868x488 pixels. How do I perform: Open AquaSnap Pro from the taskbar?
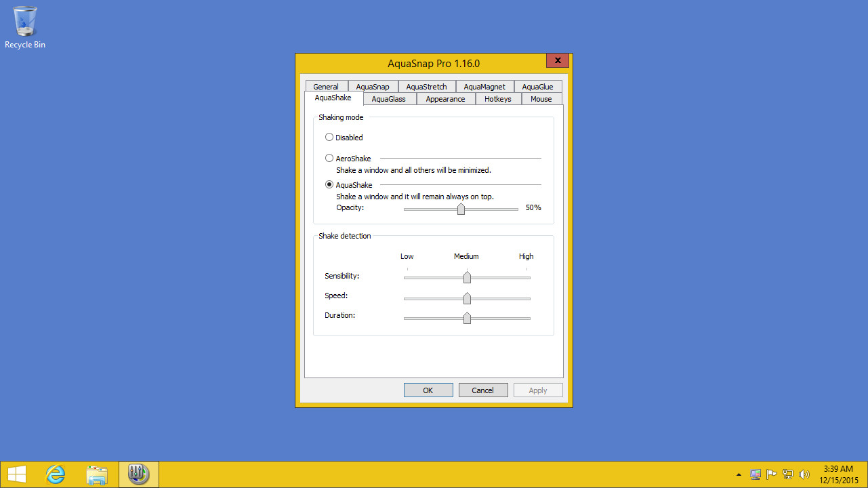pyautogui.click(x=138, y=474)
